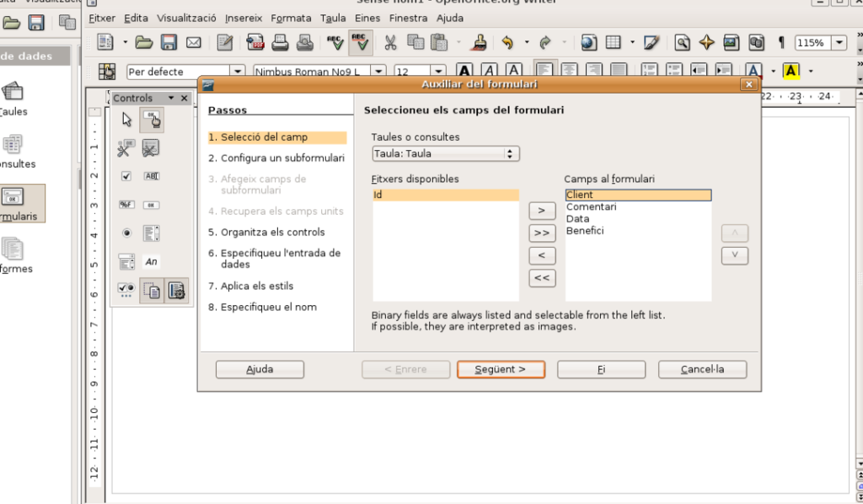This screenshot has height=504, width=863.
Task: Select the Check Box control tool
Action: 126,176
